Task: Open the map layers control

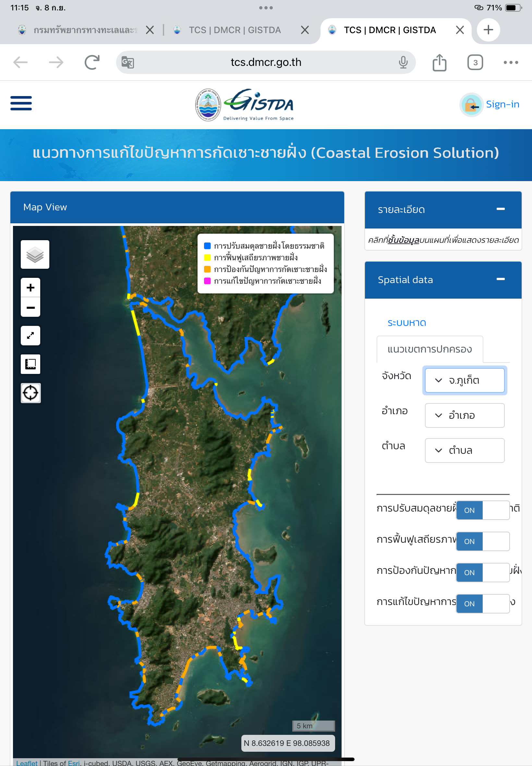Action: coord(35,254)
